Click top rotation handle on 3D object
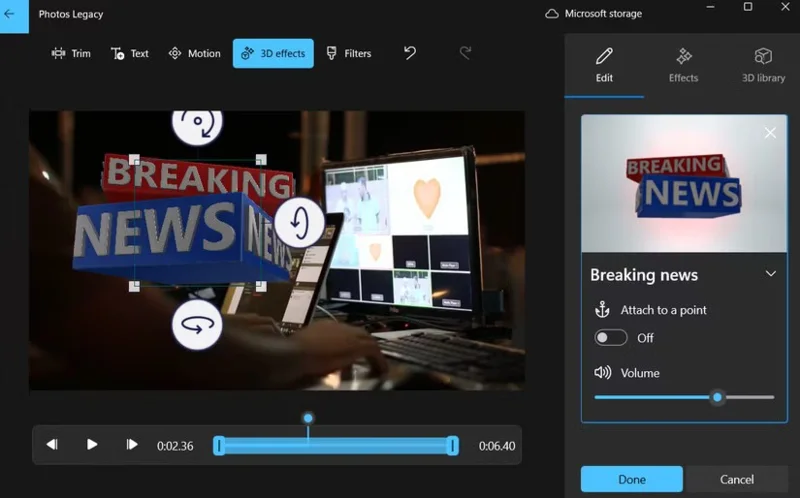The height and width of the screenshot is (498, 800). [197, 123]
